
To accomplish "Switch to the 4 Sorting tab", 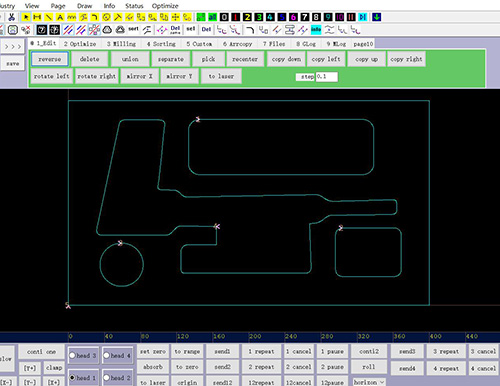I will click(161, 44).
